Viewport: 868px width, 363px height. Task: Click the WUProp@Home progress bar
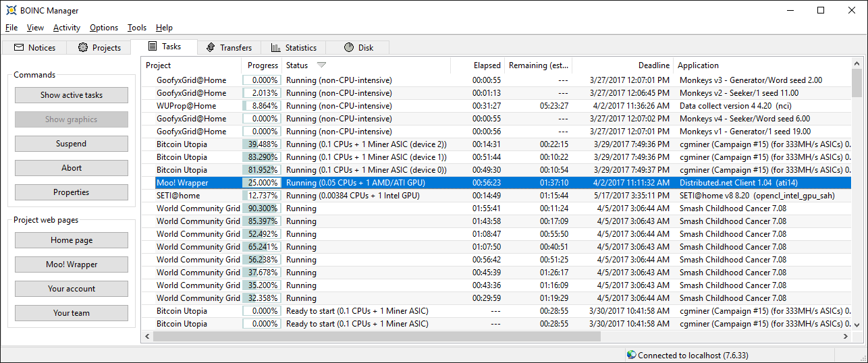point(262,106)
